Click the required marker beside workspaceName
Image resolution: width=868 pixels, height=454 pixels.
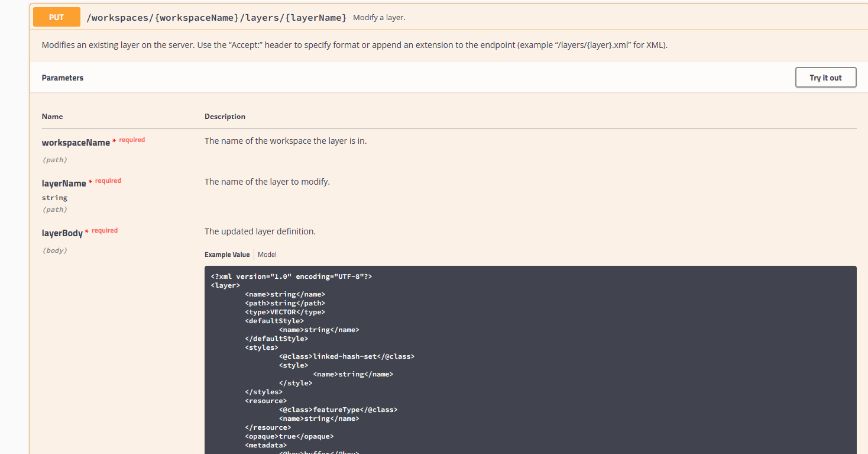(x=132, y=140)
